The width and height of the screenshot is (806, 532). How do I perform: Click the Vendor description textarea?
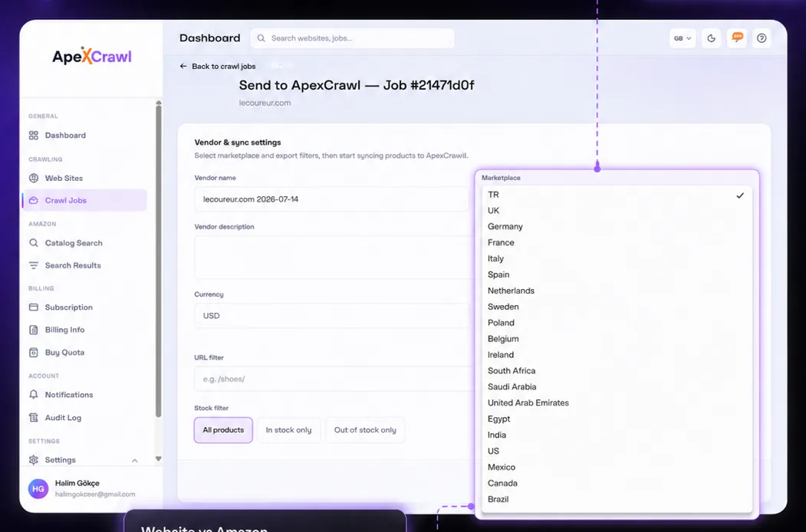(334, 257)
